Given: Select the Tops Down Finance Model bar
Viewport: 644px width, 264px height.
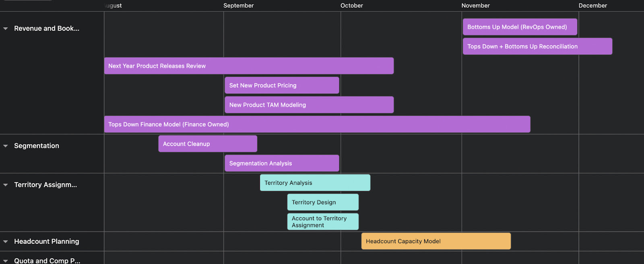Looking at the screenshot, I should point(317,124).
